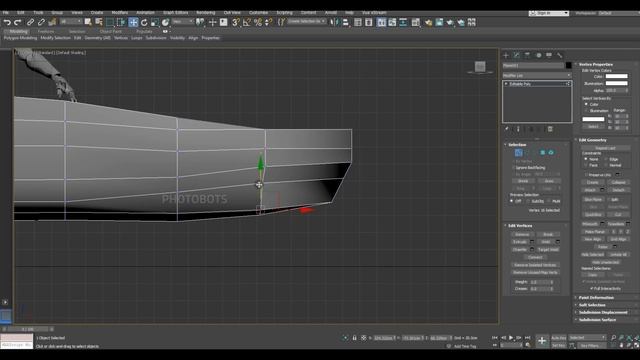Click the Collapse button in Edit Geometry

click(618, 182)
